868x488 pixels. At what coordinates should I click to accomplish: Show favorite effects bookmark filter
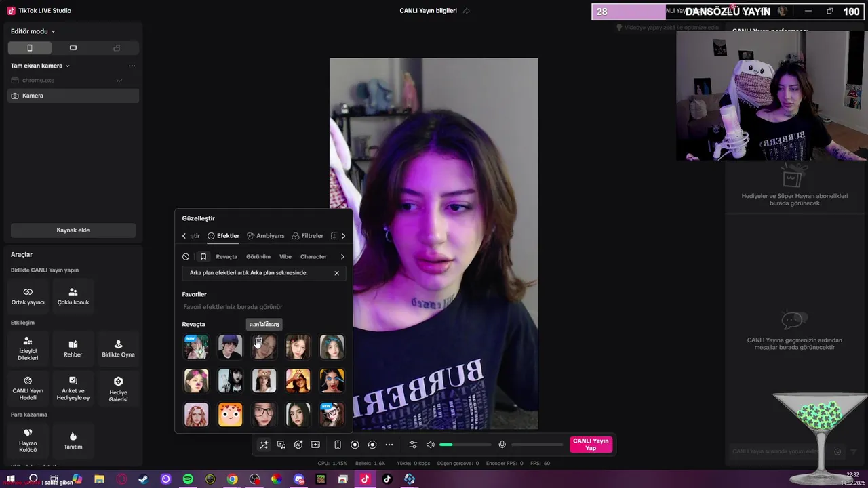point(203,257)
